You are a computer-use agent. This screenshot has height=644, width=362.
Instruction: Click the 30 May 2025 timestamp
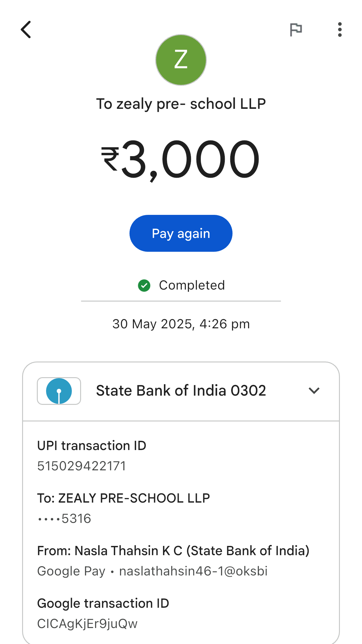point(181,324)
